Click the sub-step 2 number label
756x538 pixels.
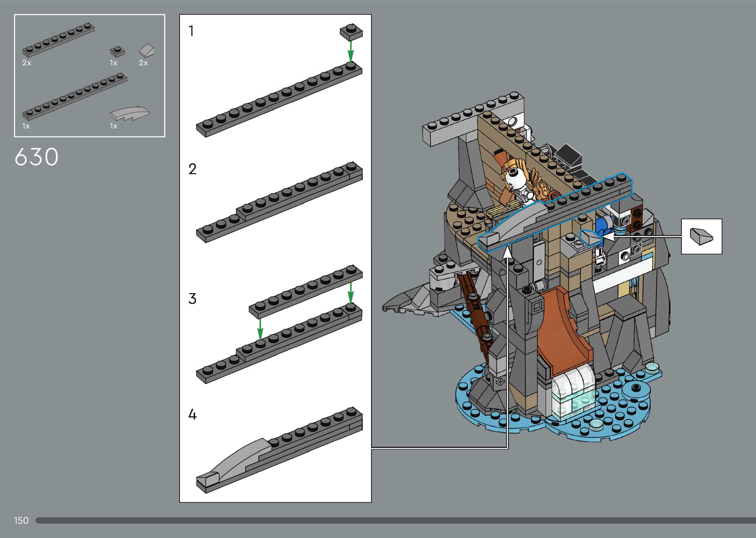click(x=192, y=169)
